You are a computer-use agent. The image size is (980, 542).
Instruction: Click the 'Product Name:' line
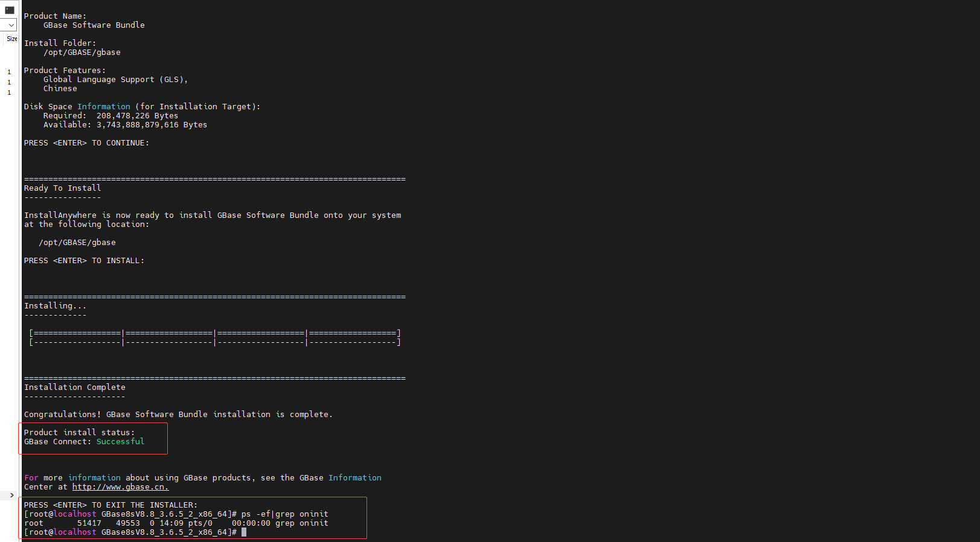55,16
